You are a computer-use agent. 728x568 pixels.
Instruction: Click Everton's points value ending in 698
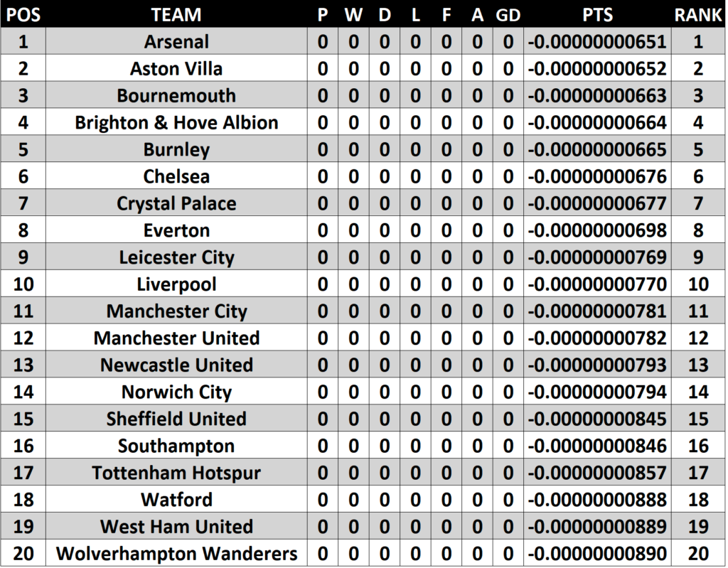597,230
